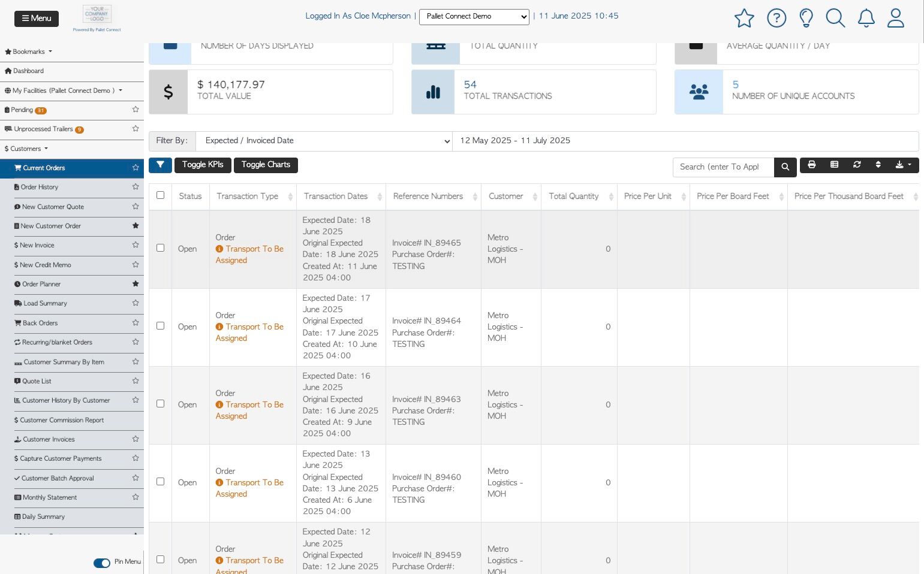The width and height of the screenshot is (924, 574).
Task: Open the user profile icon
Action: [895, 18]
